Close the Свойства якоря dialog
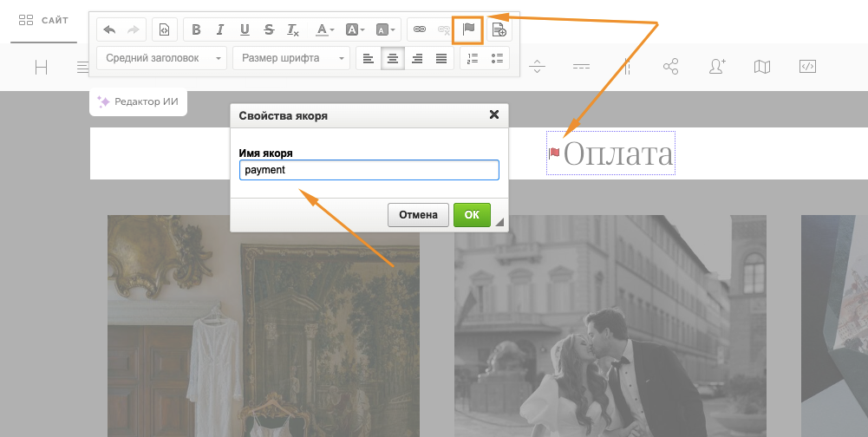Viewport: 868px width, 437px height. pyautogui.click(x=494, y=114)
